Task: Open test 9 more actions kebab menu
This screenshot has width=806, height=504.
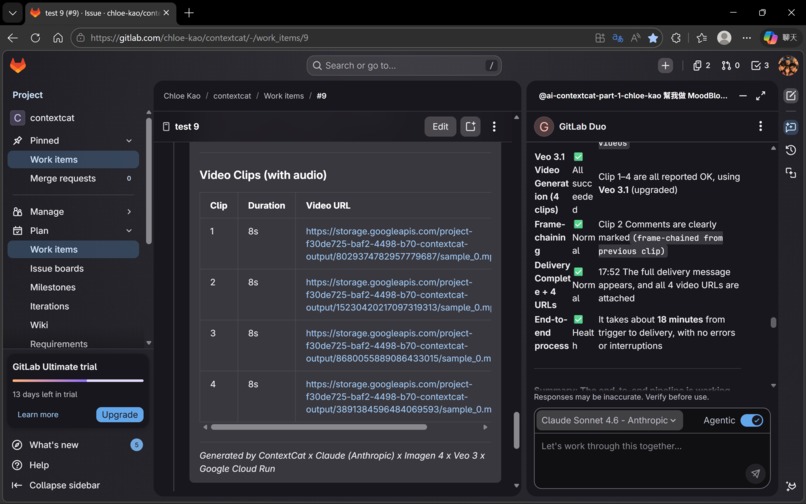Action: [494, 127]
